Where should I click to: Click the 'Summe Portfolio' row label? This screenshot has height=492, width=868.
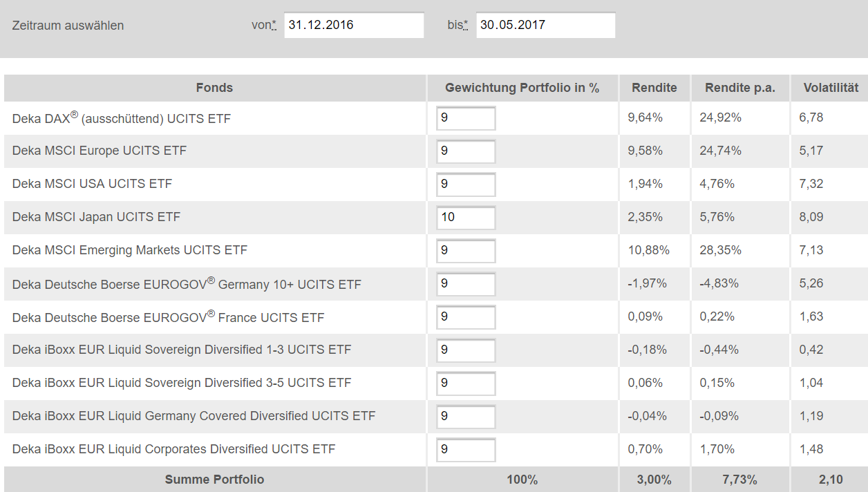214,480
